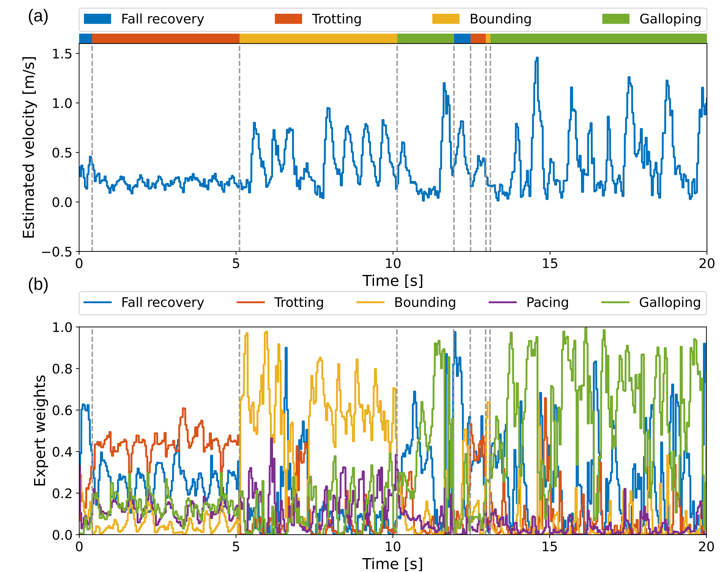Click the orange Trotting legend line in panel (b)

(251, 302)
